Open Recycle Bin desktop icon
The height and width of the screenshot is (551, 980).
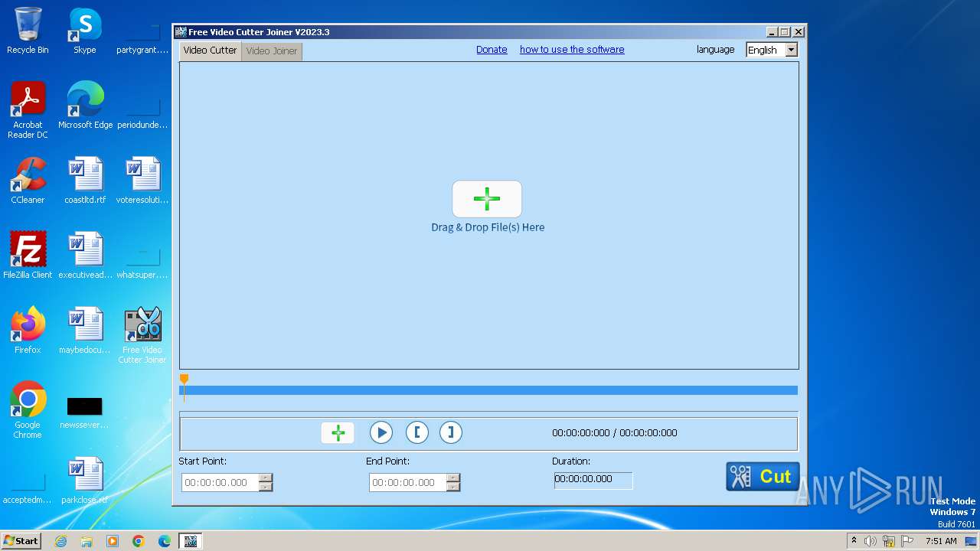pyautogui.click(x=28, y=31)
